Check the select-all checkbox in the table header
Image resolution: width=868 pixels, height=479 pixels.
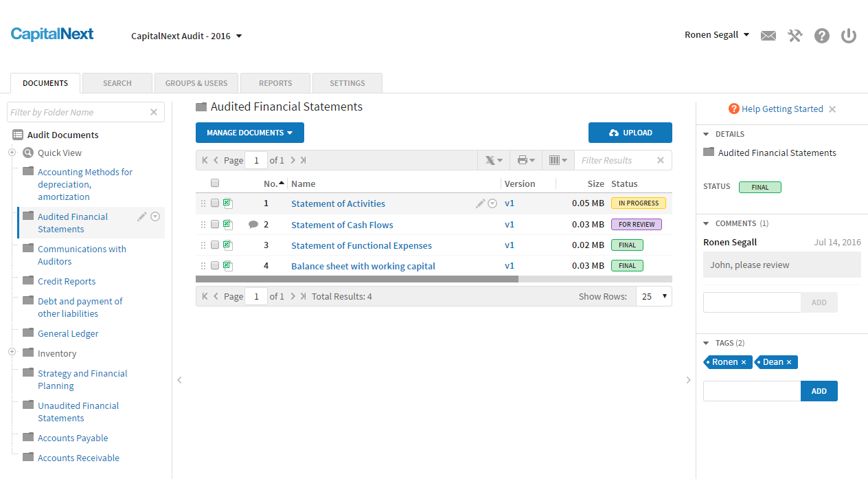pyautogui.click(x=215, y=183)
